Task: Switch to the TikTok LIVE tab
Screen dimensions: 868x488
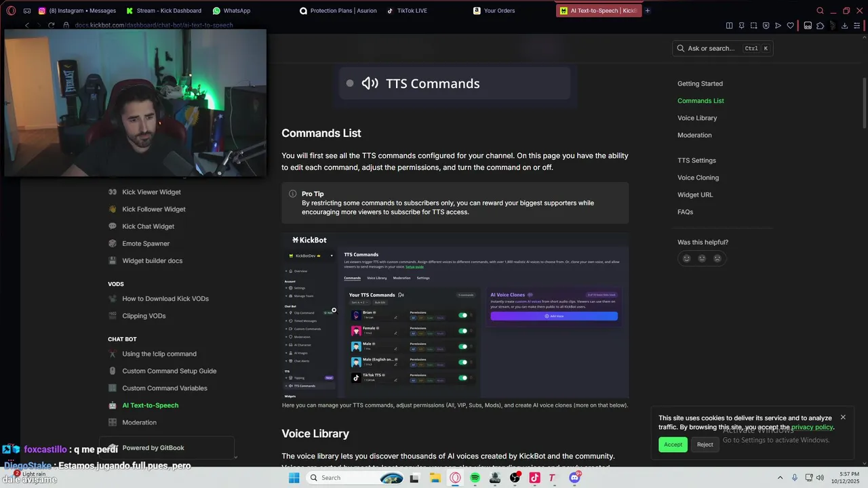Action: [408, 11]
